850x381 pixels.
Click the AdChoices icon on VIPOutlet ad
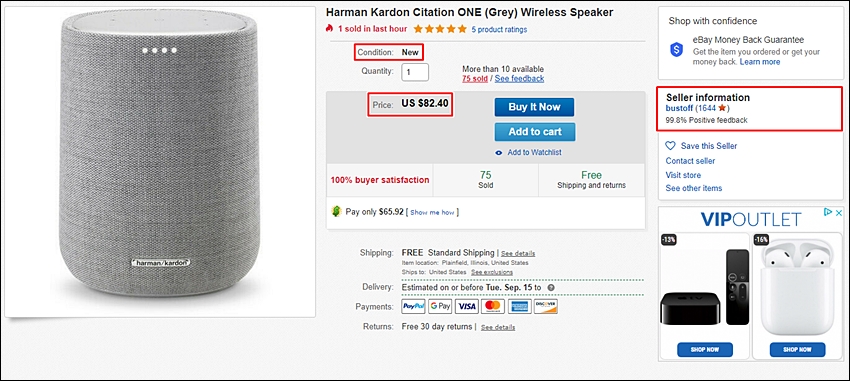pyautogui.click(x=828, y=212)
